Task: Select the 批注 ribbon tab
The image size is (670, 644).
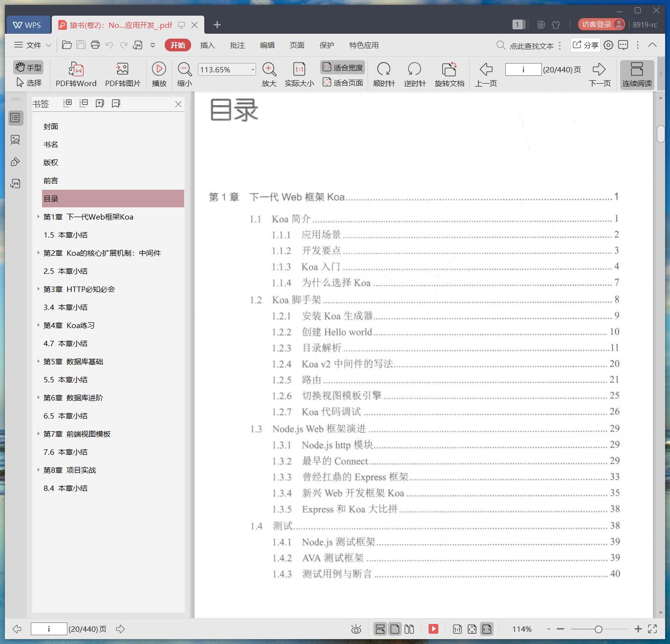Action: (x=237, y=45)
